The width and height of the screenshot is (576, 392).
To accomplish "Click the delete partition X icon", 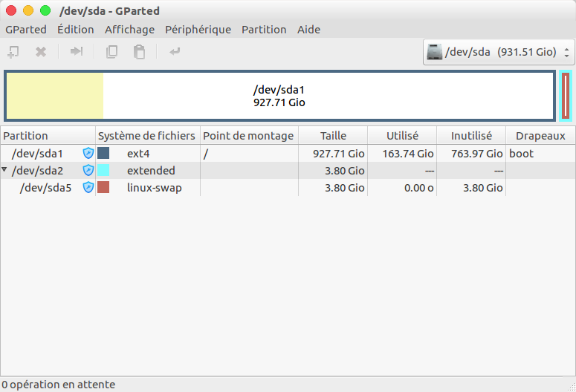I will point(42,52).
